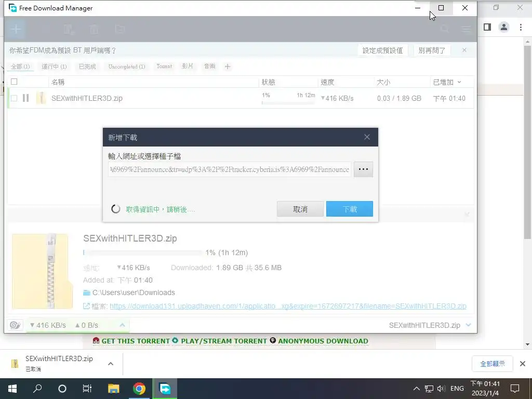Image resolution: width=532 pixels, height=399 pixels.
Task: Set FDM as default BT client
Action: pyautogui.click(x=382, y=50)
